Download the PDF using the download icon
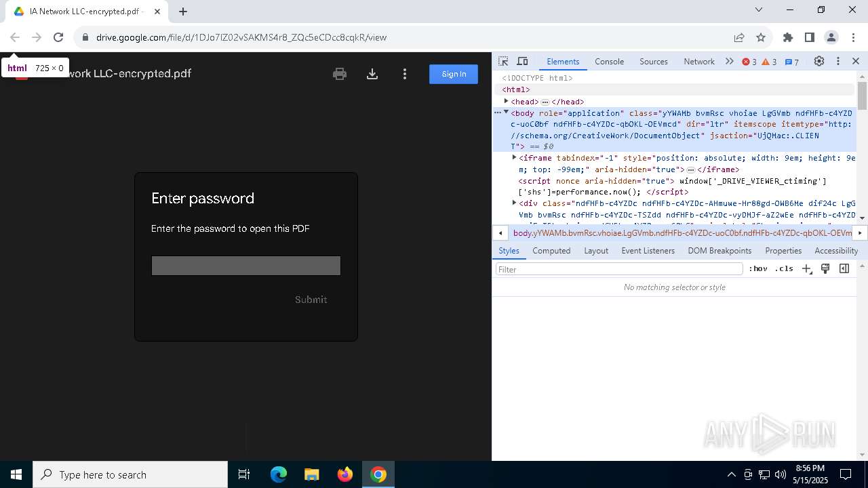Screen dimensions: 868x488 pos(372,74)
